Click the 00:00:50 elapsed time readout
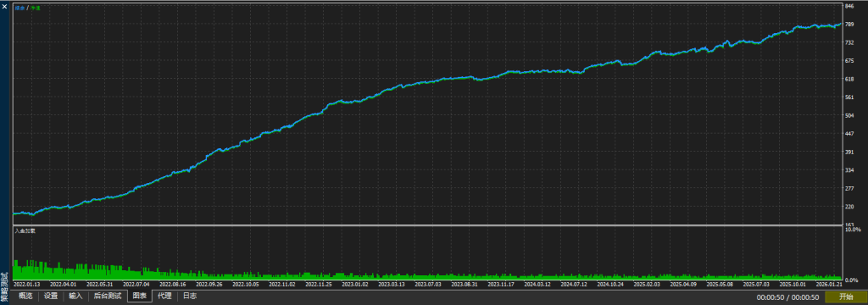The image size is (868, 305). [x=771, y=298]
